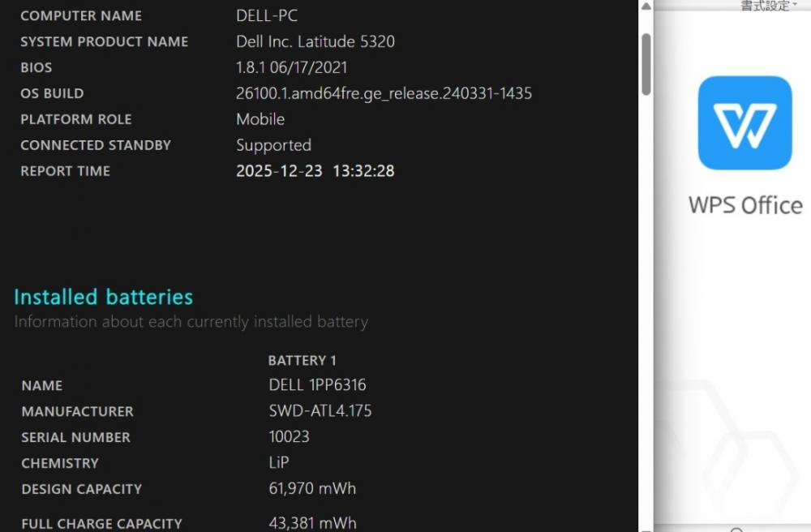Click the OS build number value

(384, 93)
